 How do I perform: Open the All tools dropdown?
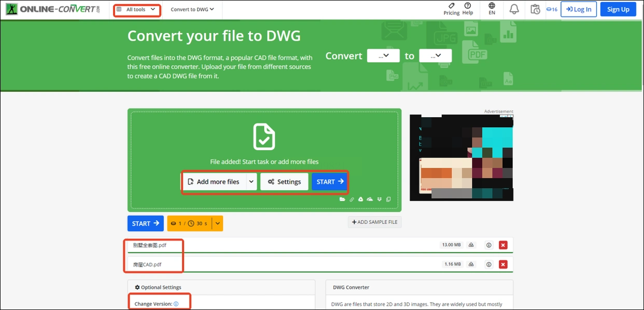click(x=136, y=9)
